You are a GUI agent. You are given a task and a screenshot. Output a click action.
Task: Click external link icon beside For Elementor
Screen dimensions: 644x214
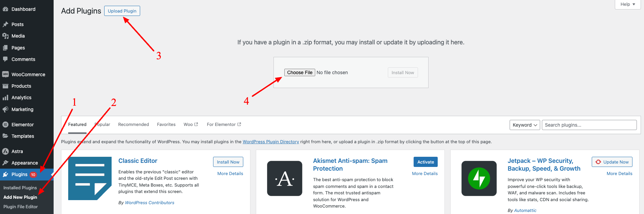[239, 124]
